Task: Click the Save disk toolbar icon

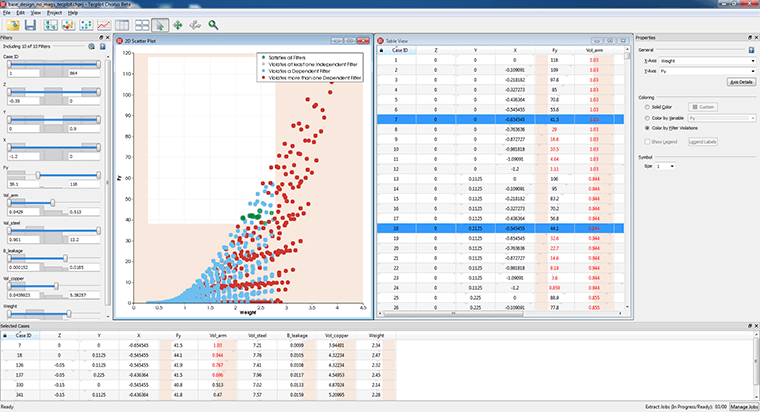Action: tap(30, 25)
